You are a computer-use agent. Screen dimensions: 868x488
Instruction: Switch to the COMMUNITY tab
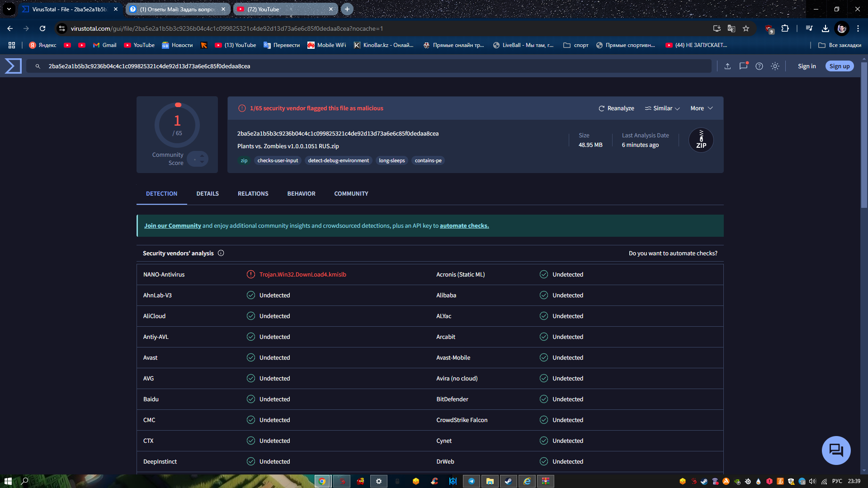351,193
